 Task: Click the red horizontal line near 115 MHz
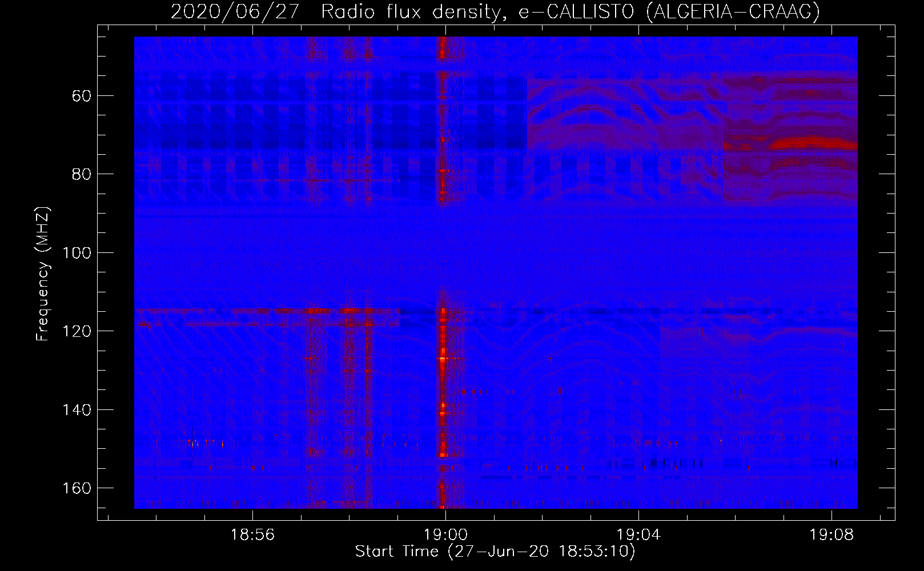pyautogui.click(x=267, y=311)
